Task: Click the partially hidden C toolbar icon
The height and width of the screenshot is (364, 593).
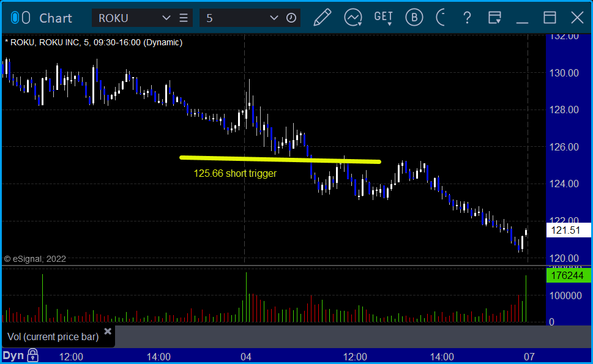Action: coord(440,18)
